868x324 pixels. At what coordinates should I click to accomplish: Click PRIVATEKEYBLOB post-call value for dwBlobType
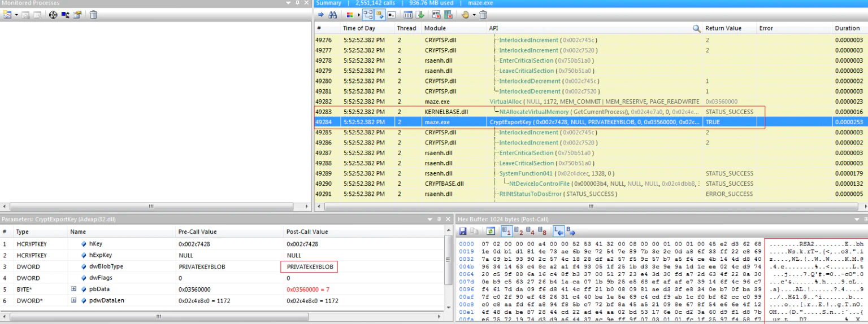tap(310, 266)
